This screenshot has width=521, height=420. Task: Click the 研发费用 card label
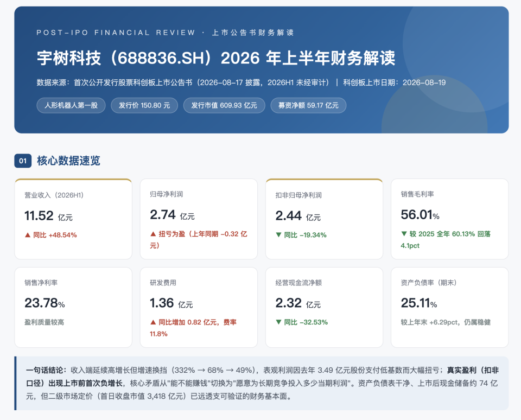pyautogui.click(x=163, y=283)
